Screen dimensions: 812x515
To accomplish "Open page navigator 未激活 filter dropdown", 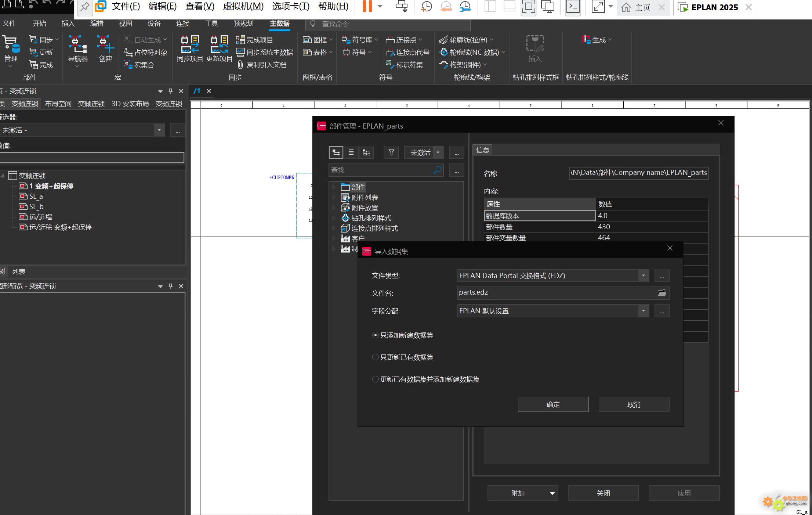I will tap(159, 130).
